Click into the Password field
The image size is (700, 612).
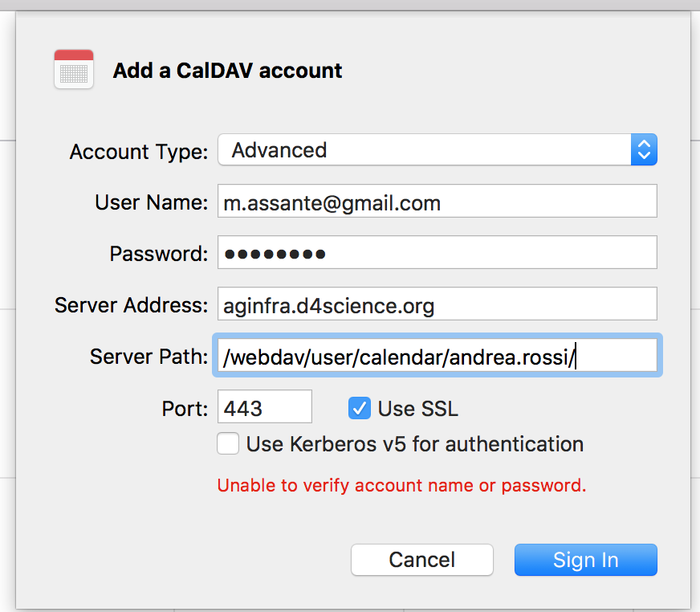(x=437, y=252)
